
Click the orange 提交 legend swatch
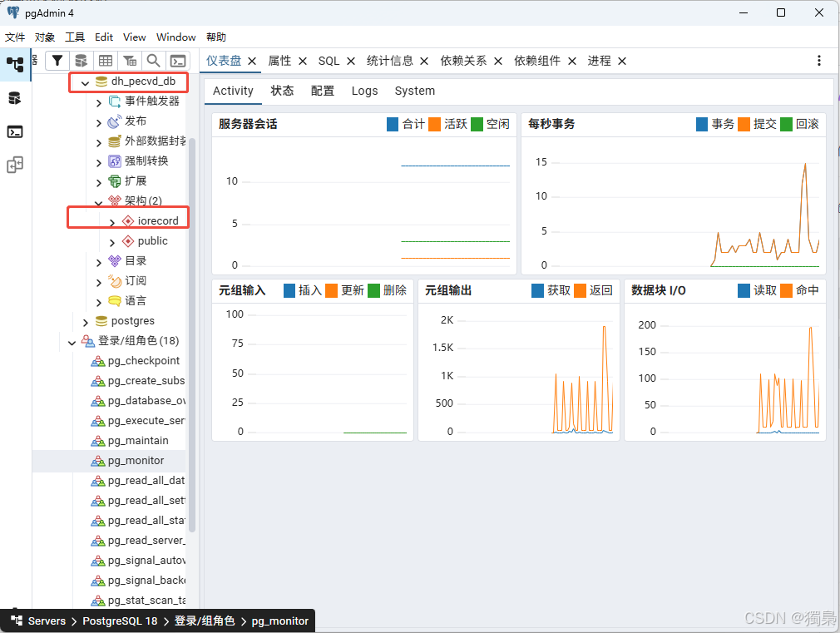pos(744,124)
